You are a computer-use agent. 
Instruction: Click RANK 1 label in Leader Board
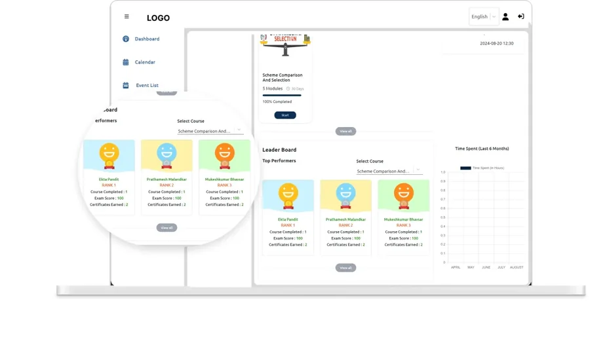click(x=288, y=225)
